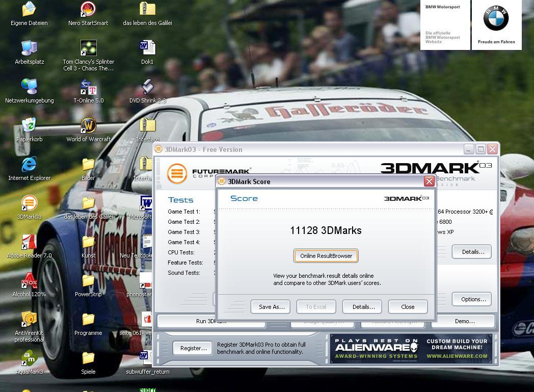Click the Register button
Viewport: 534px width, 392px height.
coord(193,348)
